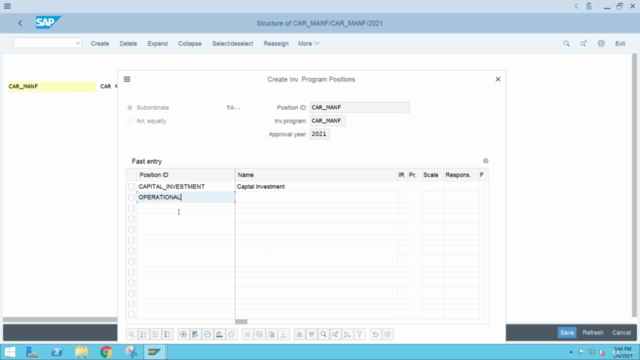Click the Delete row minus icon
The width and height of the screenshot is (640, 360).
coord(207,334)
